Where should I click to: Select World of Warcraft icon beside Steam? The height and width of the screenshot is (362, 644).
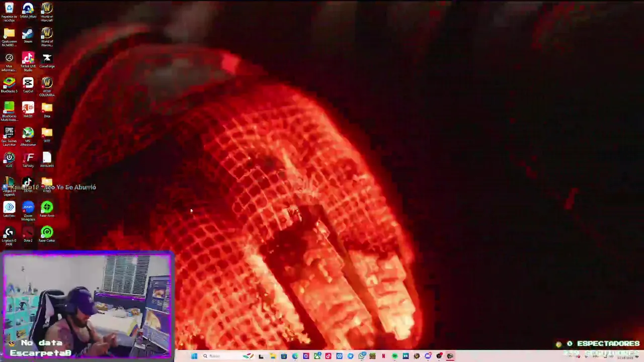click(47, 37)
